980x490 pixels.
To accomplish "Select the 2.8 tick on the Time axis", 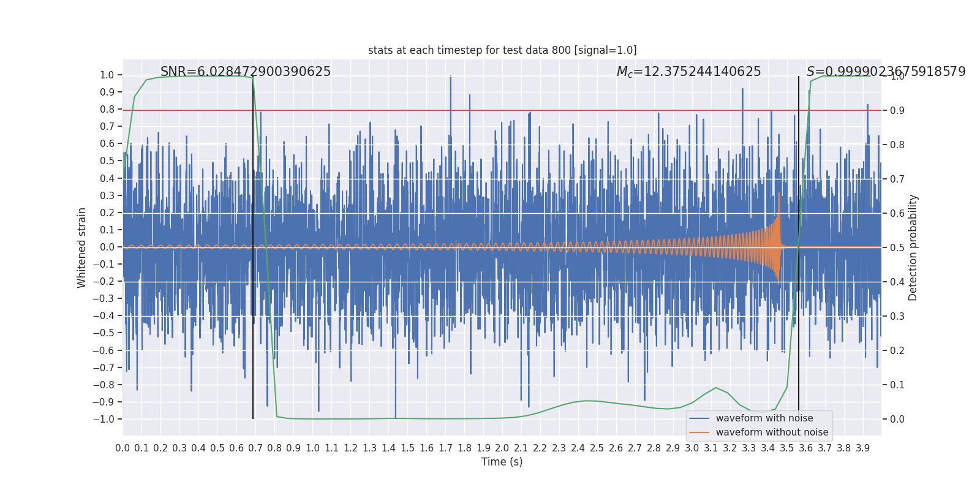I will coord(654,448).
